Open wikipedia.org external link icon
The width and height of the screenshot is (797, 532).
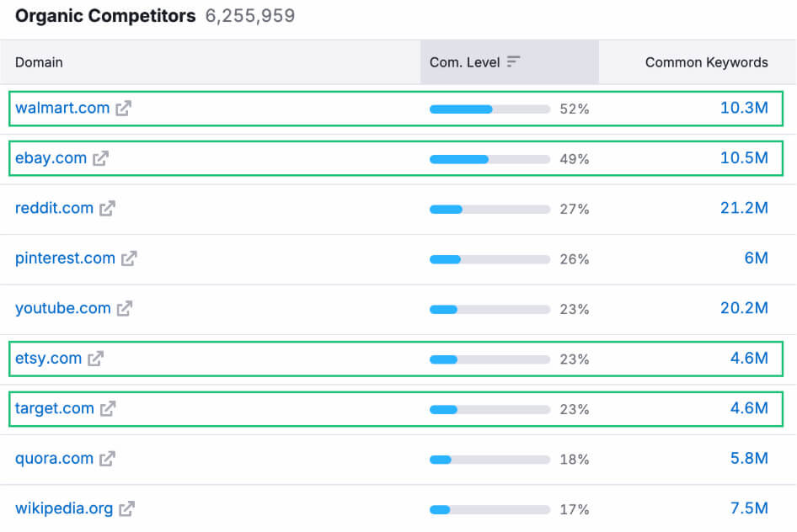pyautogui.click(x=127, y=509)
